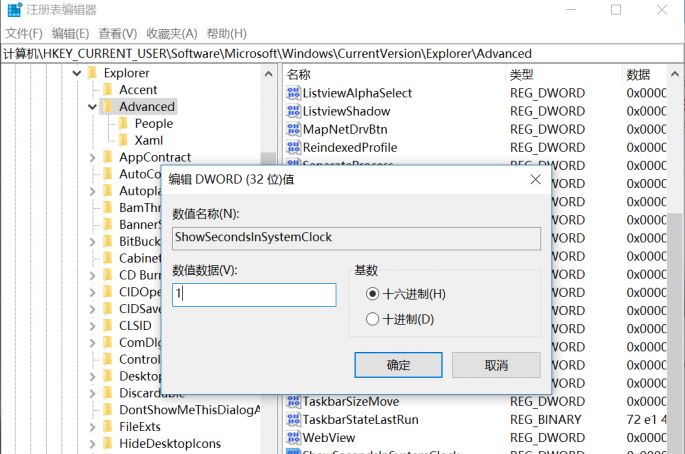Open the 文件(F) File menu
This screenshot has width=685, height=454.
pyautogui.click(x=24, y=34)
